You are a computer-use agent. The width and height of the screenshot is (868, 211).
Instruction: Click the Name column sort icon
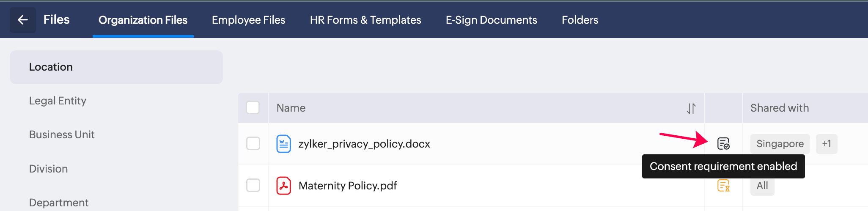[691, 108]
